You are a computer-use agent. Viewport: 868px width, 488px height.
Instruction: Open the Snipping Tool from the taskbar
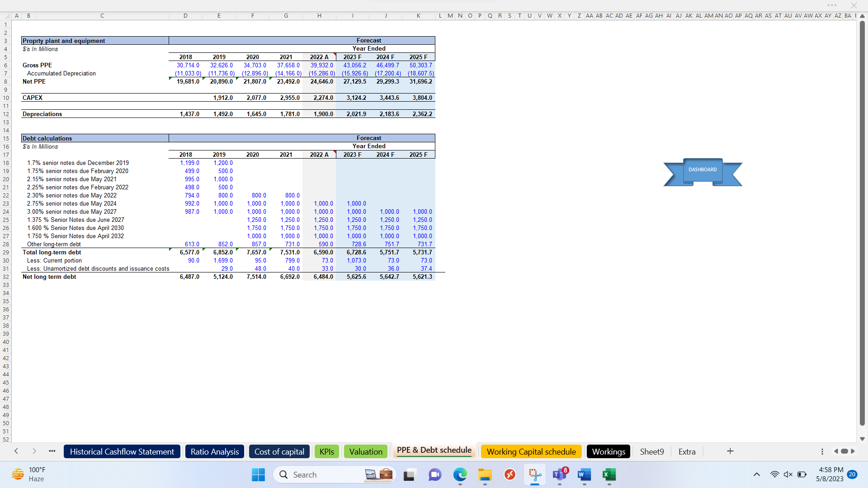535,474
